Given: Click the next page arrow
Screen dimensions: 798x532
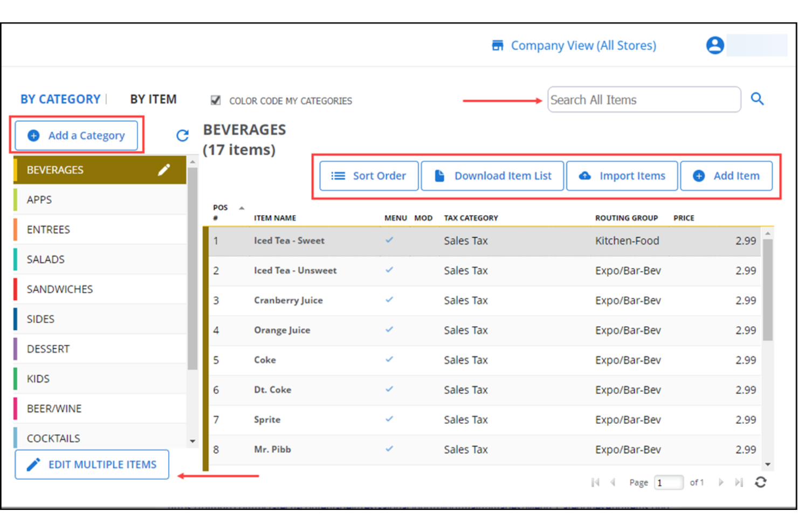Looking at the screenshot, I should (721, 482).
